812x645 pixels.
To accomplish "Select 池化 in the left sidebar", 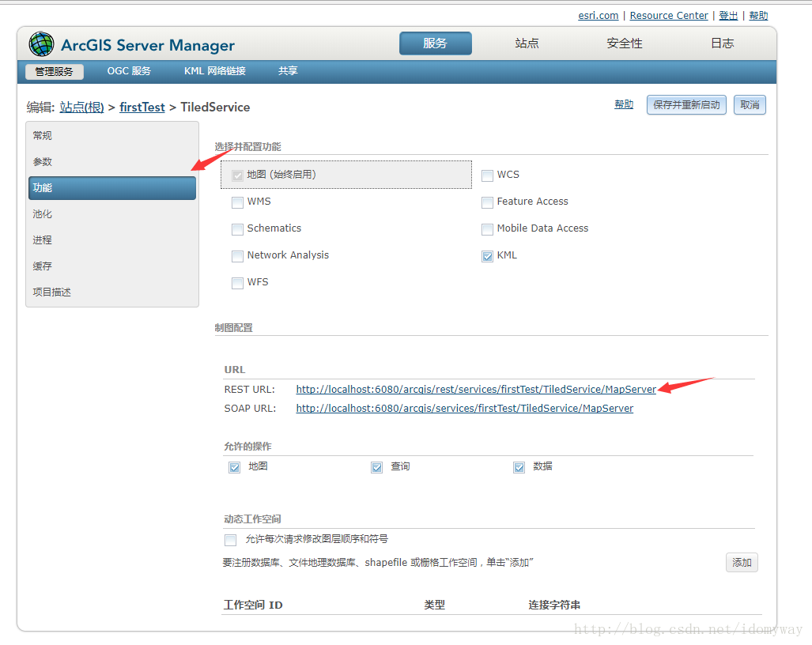I will [x=112, y=214].
